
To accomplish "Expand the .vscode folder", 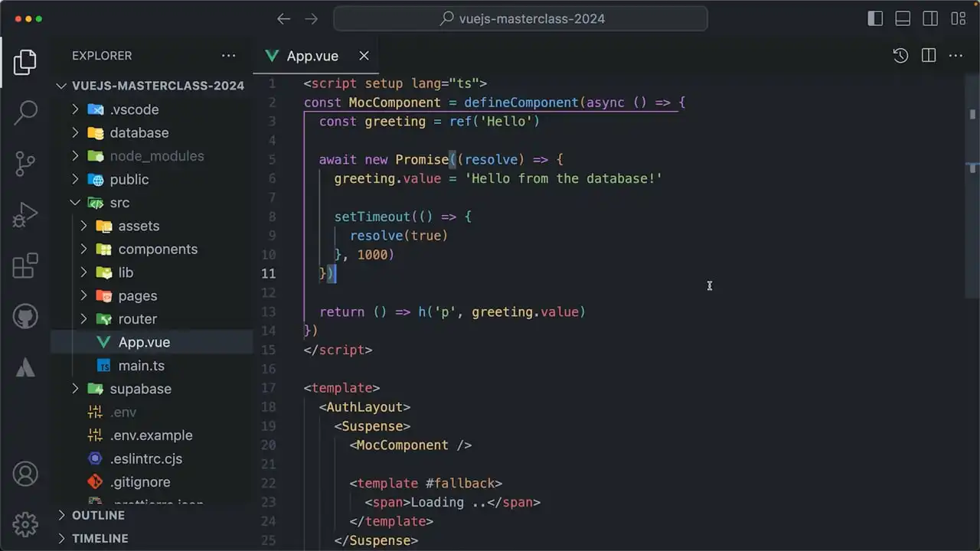I will click(152, 109).
